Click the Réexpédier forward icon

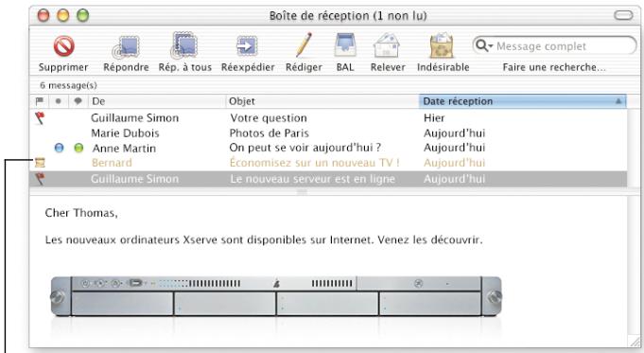(x=247, y=46)
